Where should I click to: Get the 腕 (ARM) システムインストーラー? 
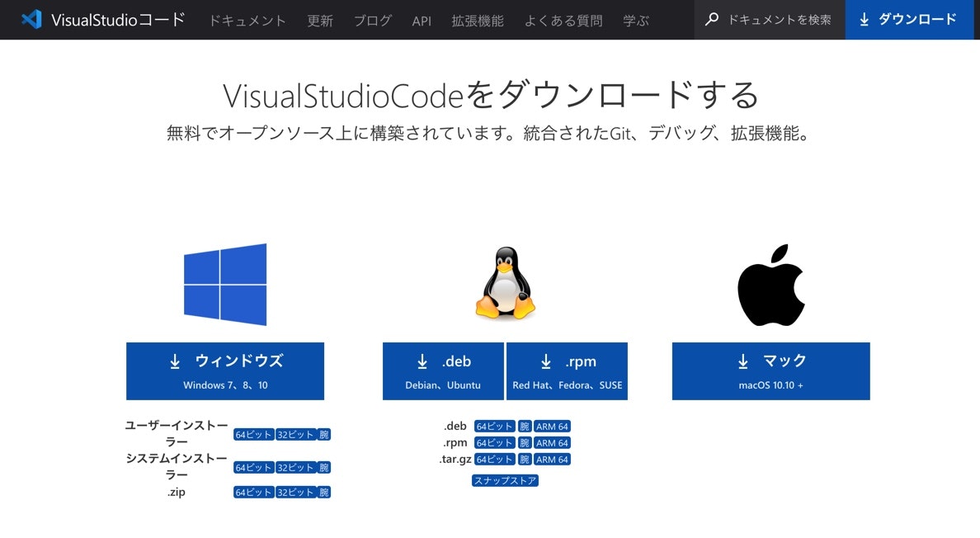[323, 467]
